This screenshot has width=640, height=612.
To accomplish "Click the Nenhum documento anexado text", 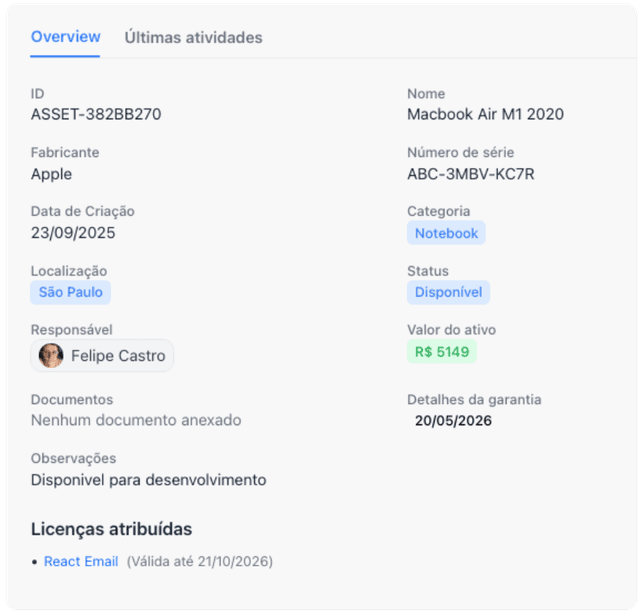I will point(136,420).
